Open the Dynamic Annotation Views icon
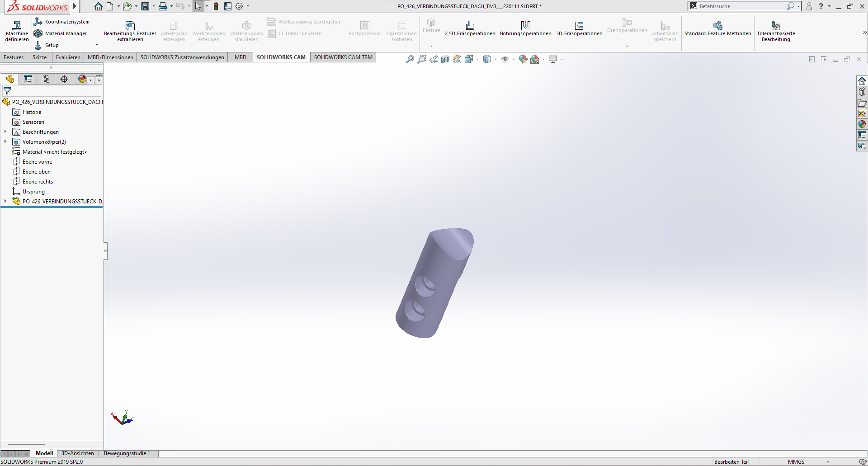 pos(457,59)
